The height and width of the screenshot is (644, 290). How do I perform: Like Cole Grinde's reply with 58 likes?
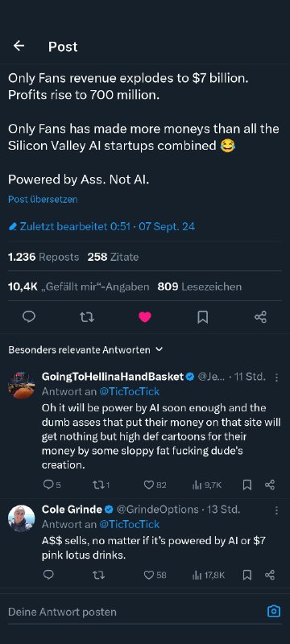[155, 575]
